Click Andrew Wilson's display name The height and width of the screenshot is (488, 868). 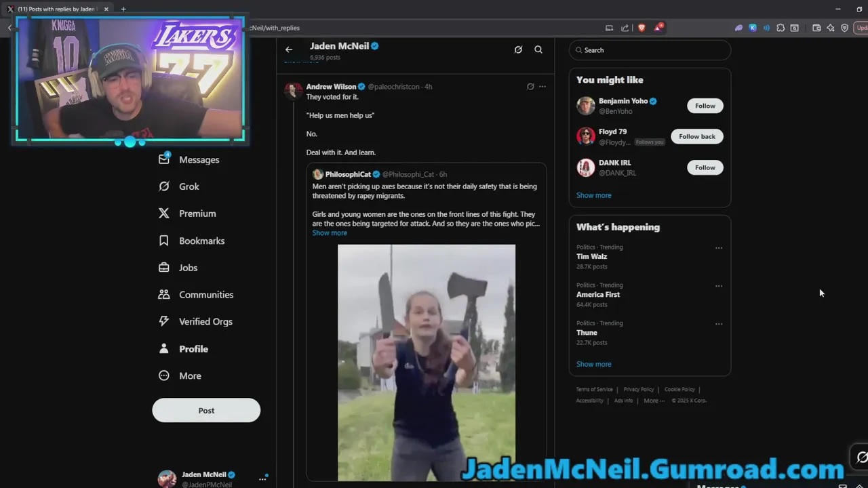coord(331,87)
